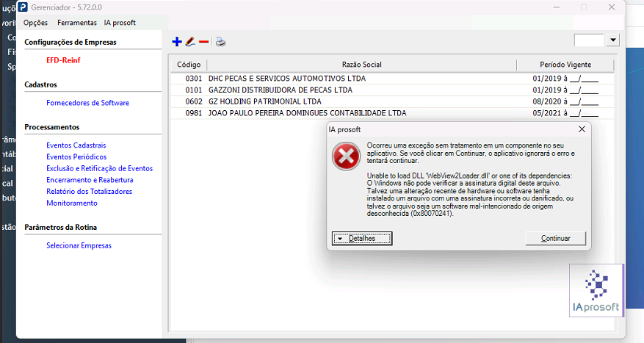The width and height of the screenshot is (644, 343).
Task: Select EFD-Reinf configuration
Action: [63, 60]
